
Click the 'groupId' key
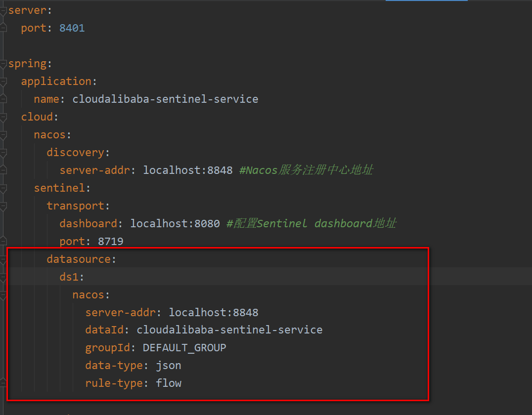click(108, 348)
